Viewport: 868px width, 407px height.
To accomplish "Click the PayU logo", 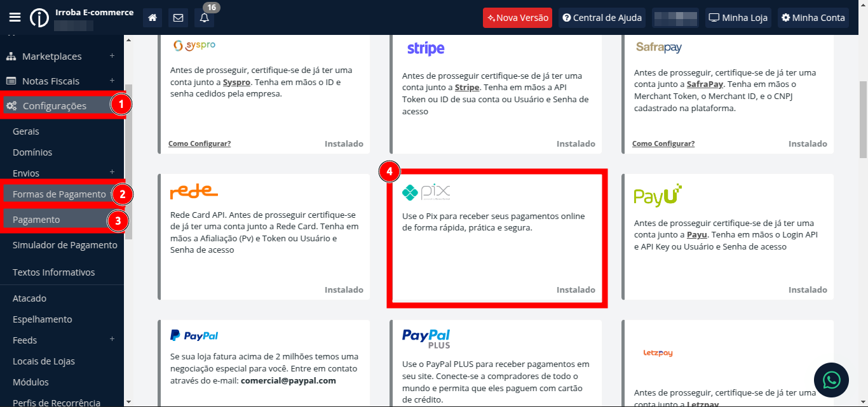I will point(658,196).
